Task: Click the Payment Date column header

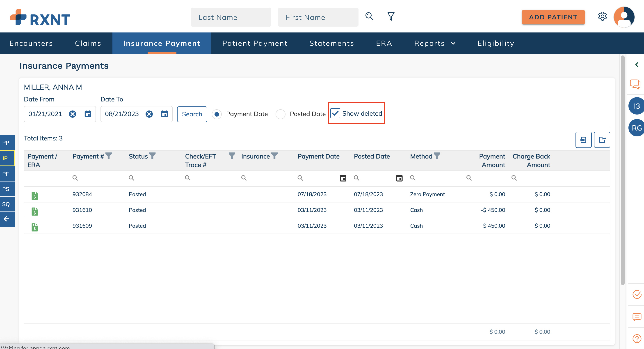Action: (x=318, y=156)
